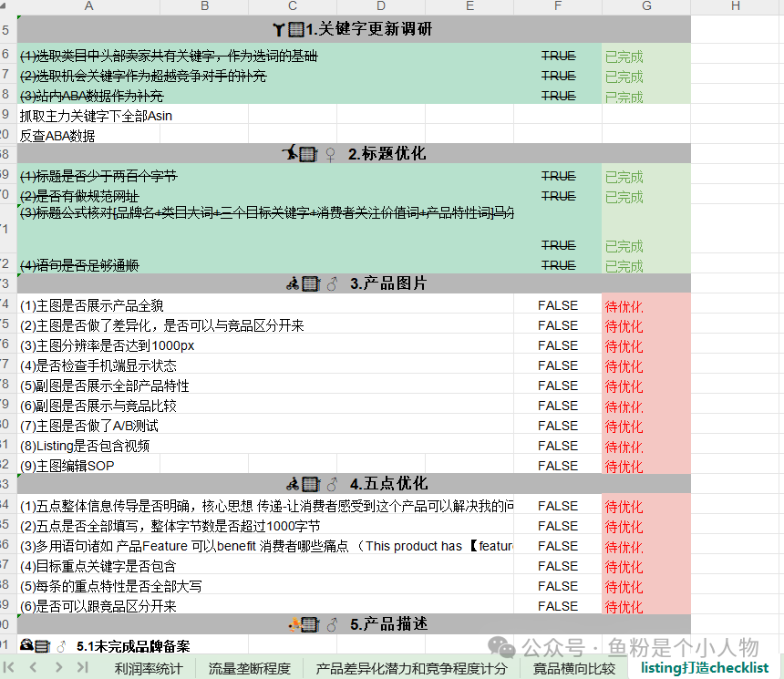Viewport: 784px width, 679px height.
Task: Select column G header
Action: coord(646,6)
